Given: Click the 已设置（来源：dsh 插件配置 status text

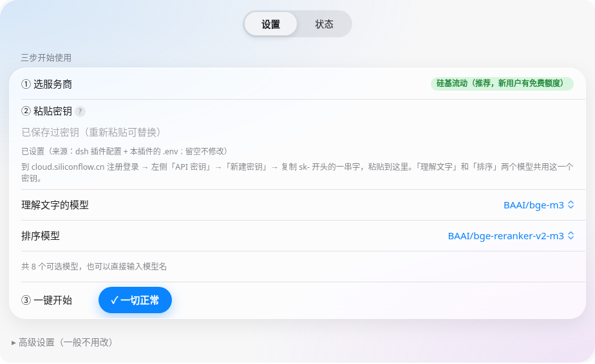Looking at the screenshot, I should pyautogui.click(x=124, y=151).
